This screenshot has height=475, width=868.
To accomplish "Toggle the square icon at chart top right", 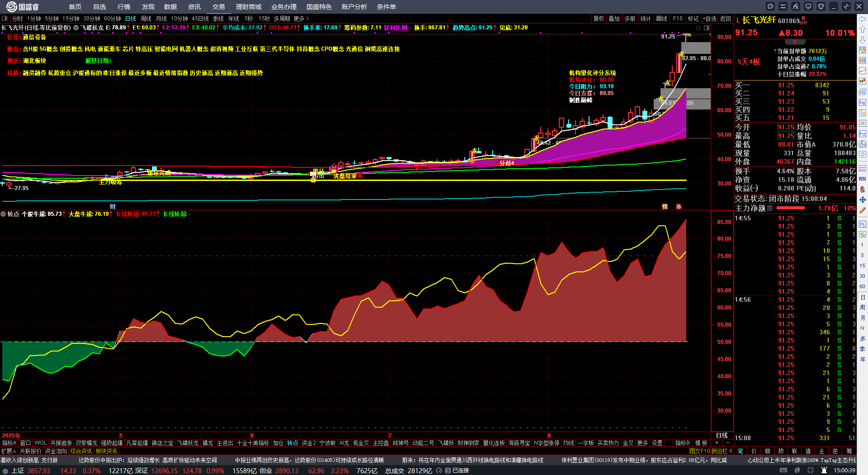I will (x=707, y=28).
